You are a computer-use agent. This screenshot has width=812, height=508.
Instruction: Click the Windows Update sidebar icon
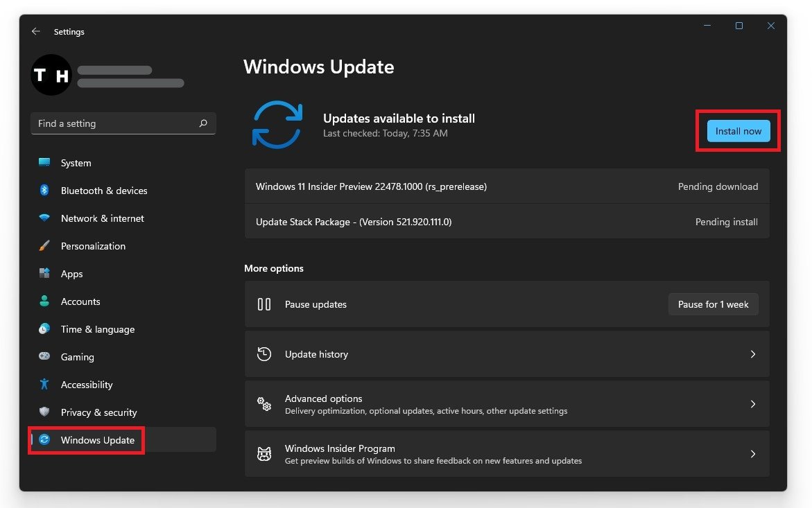coord(44,439)
